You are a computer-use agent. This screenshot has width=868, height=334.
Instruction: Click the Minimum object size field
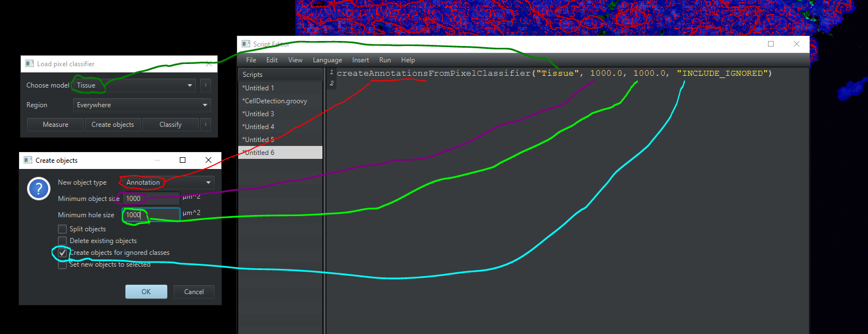(151, 198)
